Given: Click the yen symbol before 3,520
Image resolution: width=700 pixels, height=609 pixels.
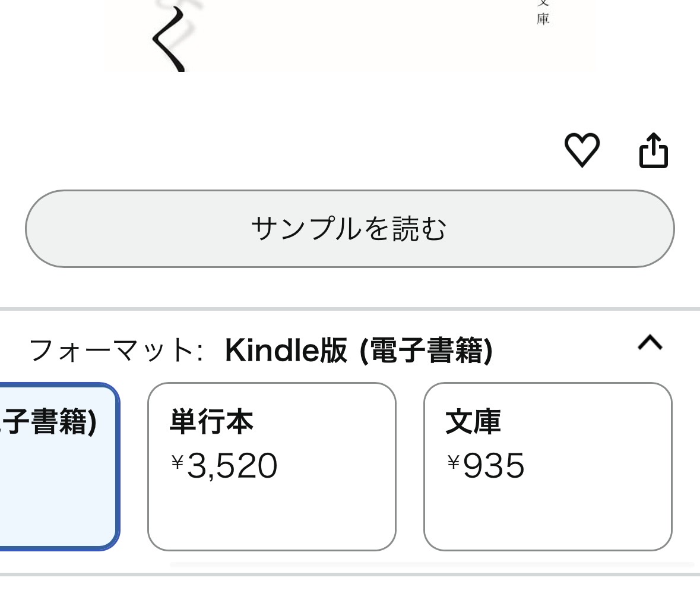Looking at the screenshot, I should [177, 462].
